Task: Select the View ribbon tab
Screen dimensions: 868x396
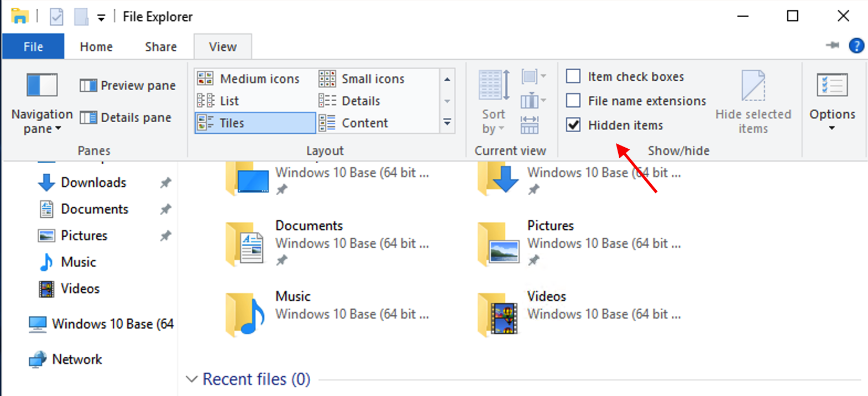Action: point(223,46)
